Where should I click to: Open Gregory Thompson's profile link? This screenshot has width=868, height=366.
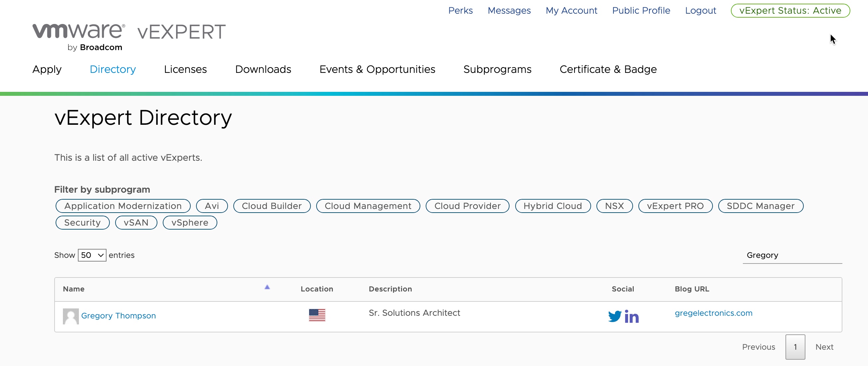118,316
